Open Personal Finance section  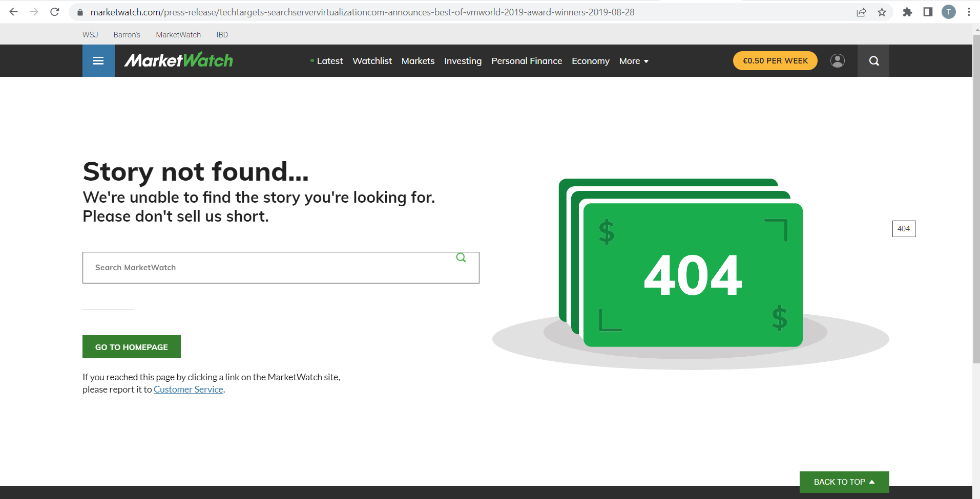pyautogui.click(x=527, y=61)
